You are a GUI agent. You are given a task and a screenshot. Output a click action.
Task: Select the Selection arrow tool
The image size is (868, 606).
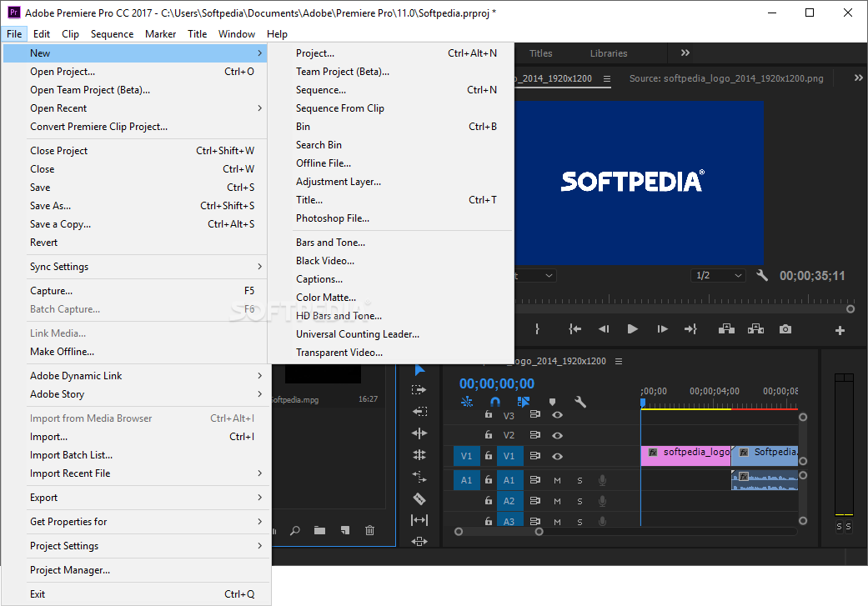[419, 370]
